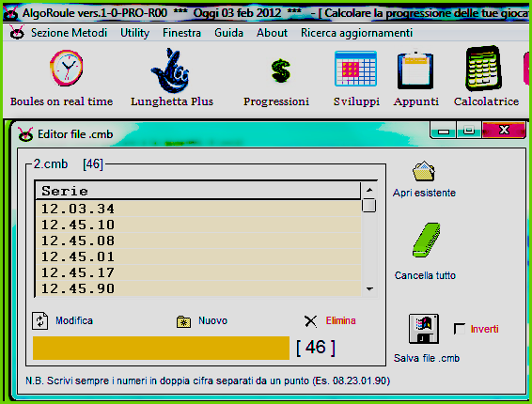Minimize the Editor file .cmb window
Viewport: 532px width, 404px height.
443,131
